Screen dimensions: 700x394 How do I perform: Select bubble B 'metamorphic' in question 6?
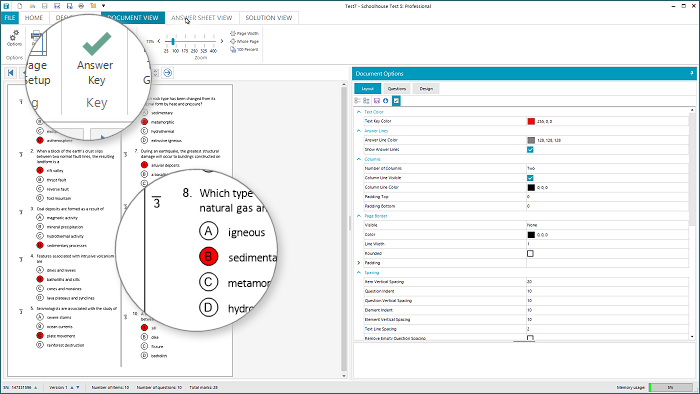[x=144, y=122]
